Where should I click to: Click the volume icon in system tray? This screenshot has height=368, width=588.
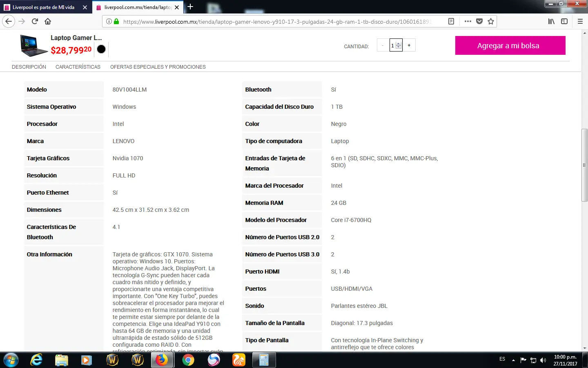[x=543, y=360]
